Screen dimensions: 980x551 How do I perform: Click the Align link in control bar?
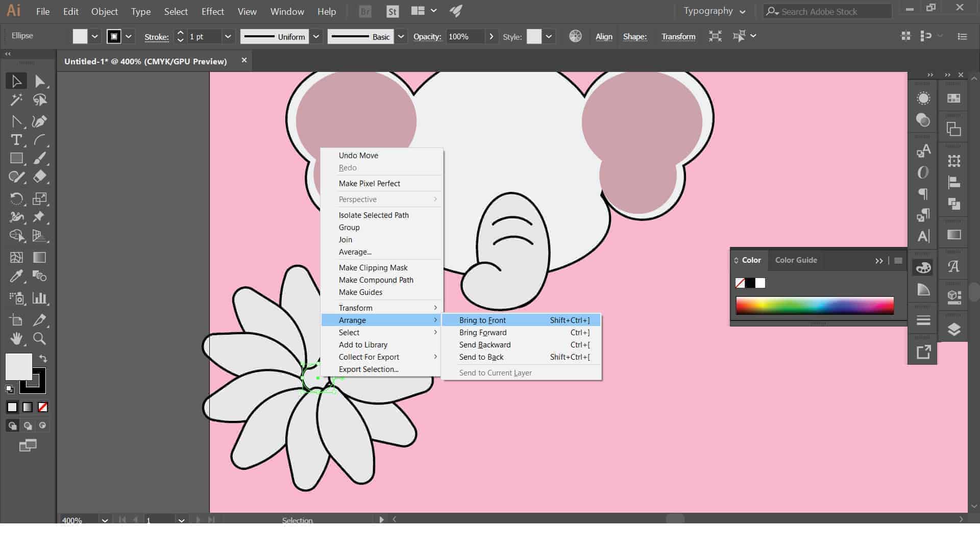point(604,37)
